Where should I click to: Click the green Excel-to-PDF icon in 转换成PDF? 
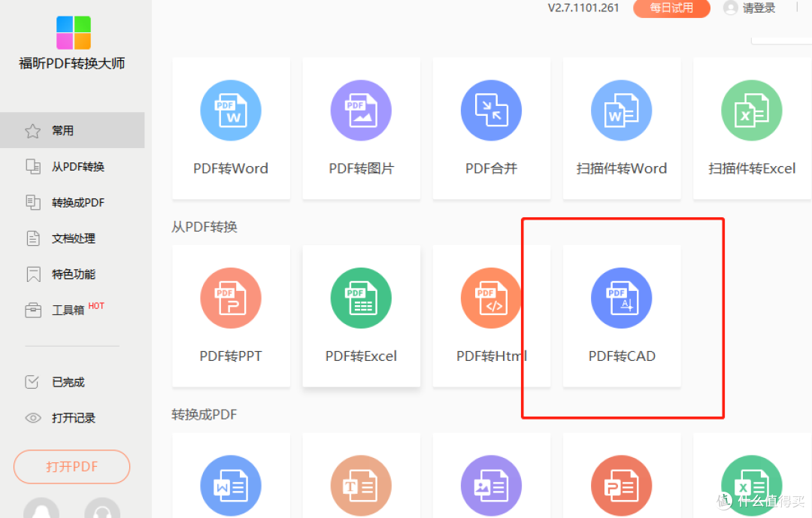coord(752,486)
